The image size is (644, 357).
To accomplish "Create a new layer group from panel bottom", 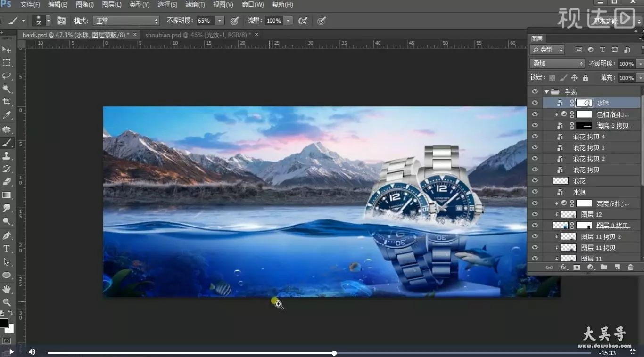I will (603, 267).
